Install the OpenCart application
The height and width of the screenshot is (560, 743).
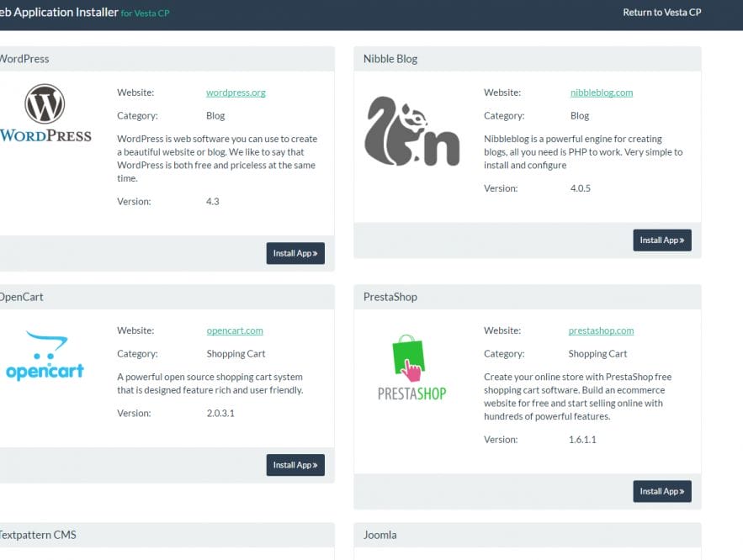pos(295,465)
